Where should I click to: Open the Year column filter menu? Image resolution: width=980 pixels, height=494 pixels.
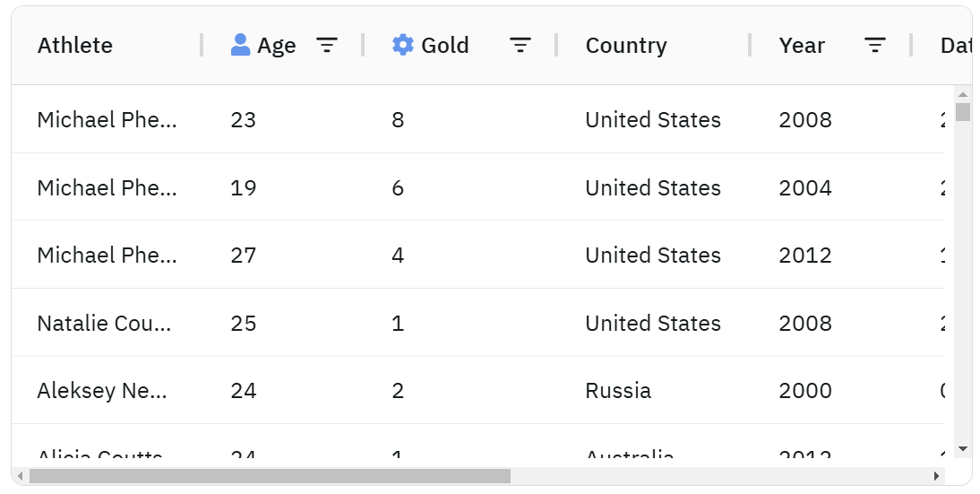tap(875, 45)
